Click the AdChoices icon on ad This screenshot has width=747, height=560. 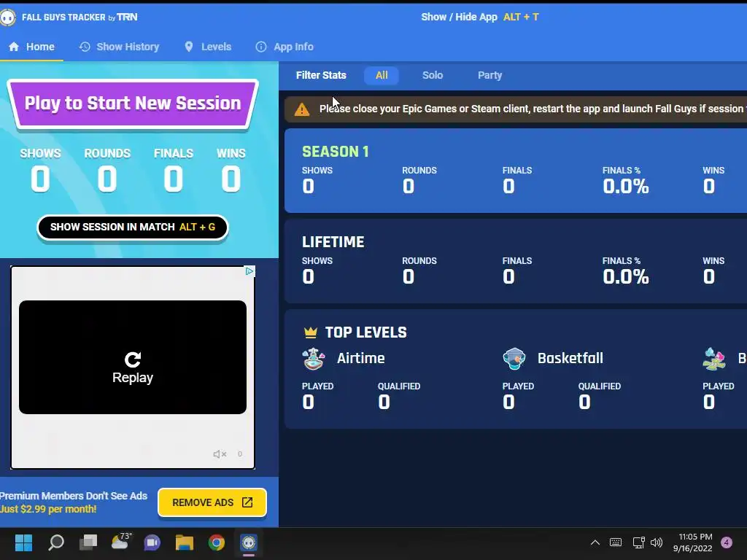[249, 271]
